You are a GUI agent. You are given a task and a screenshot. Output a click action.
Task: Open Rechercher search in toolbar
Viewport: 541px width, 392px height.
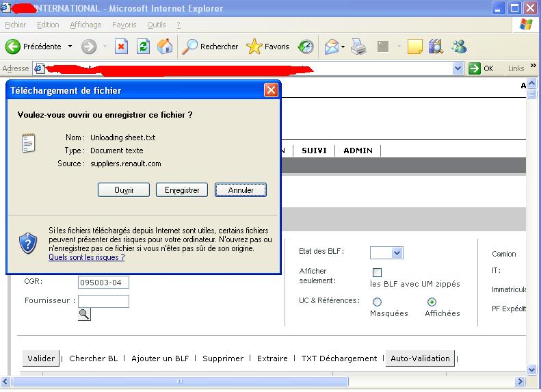(x=210, y=47)
